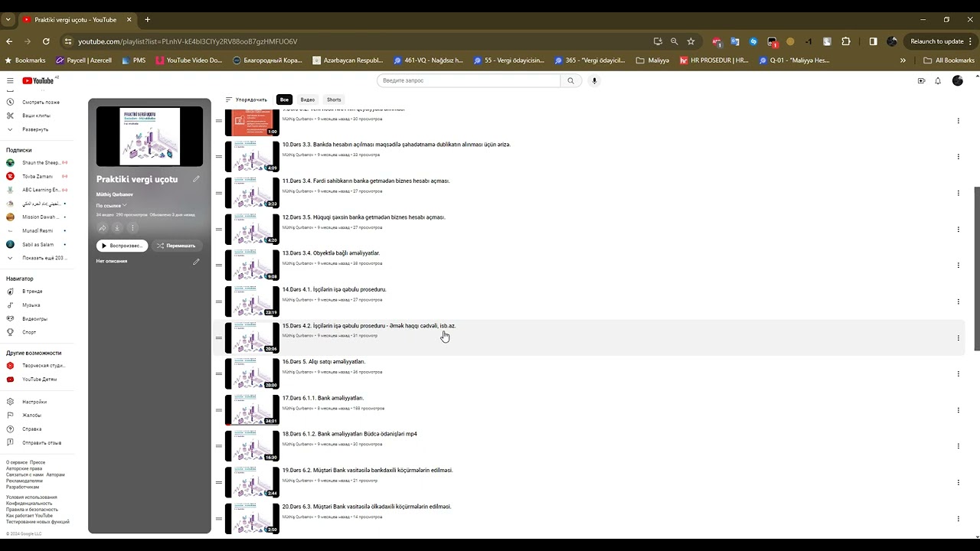Open the Create video icon in the header
Image resolution: width=980 pixels, height=551 pixels.
pos(921,80)
